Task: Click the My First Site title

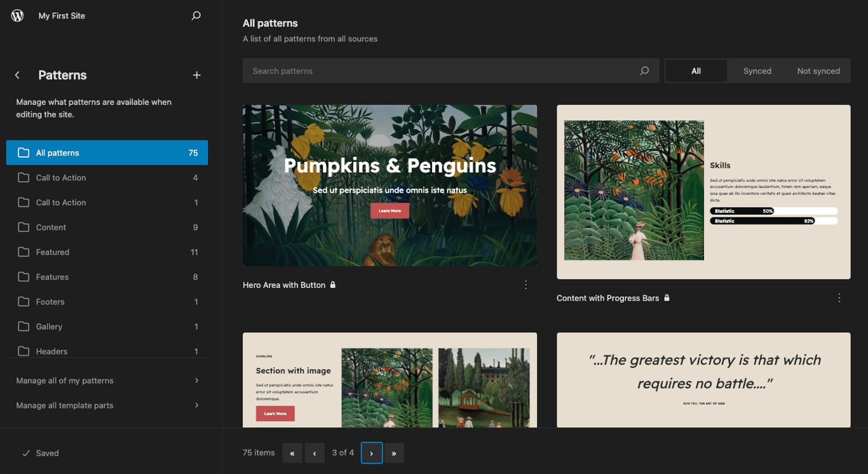Action: 62,16
